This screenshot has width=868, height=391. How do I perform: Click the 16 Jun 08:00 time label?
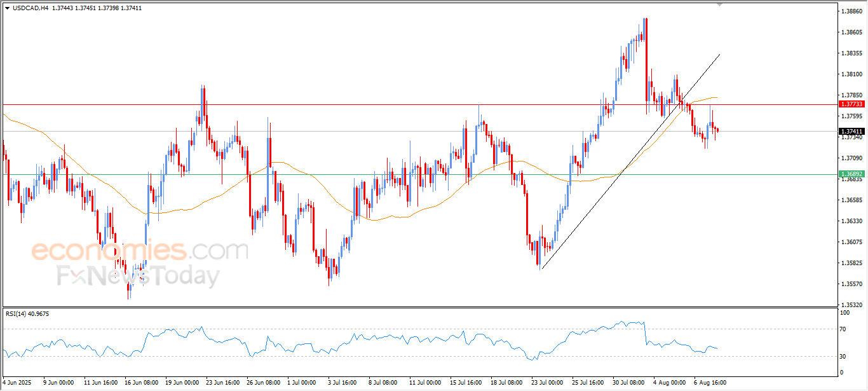(141, 383)
